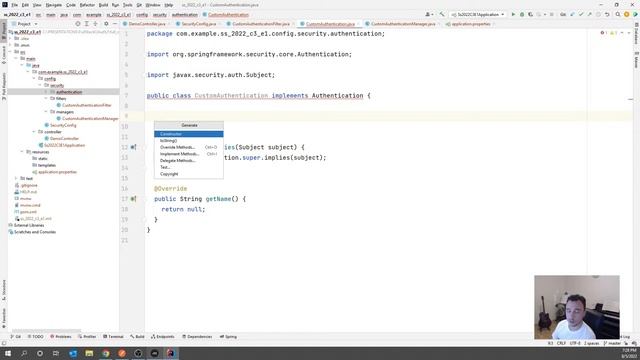Click the Windows Start button
This screenshot has width=640, height=360.
tap(8, 353)
